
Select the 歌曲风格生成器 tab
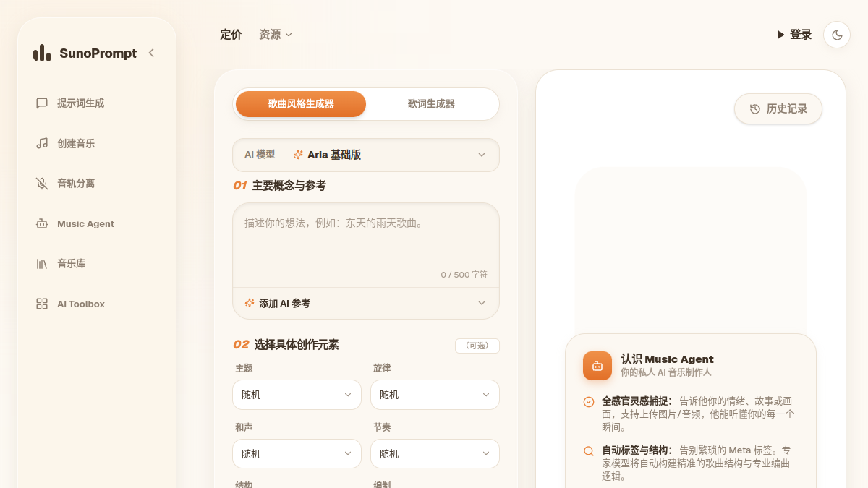click(301, 104)
